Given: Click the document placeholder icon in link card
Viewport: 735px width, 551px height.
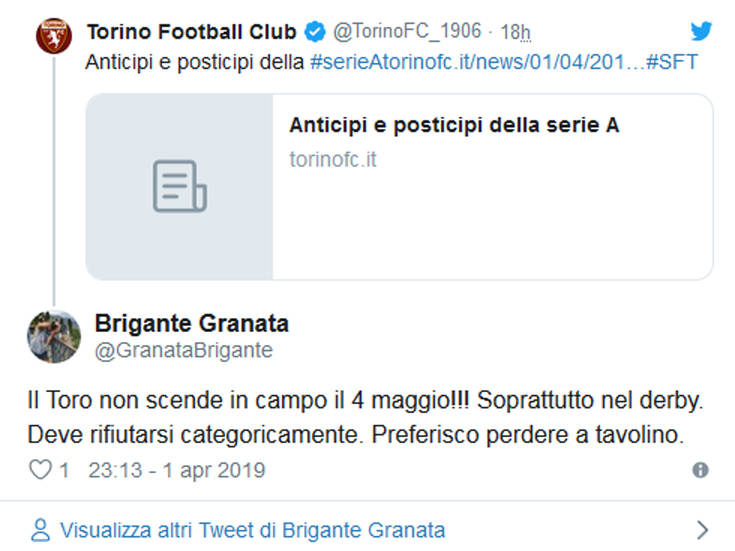Looking at the screenshot, I should pos(179,186).
